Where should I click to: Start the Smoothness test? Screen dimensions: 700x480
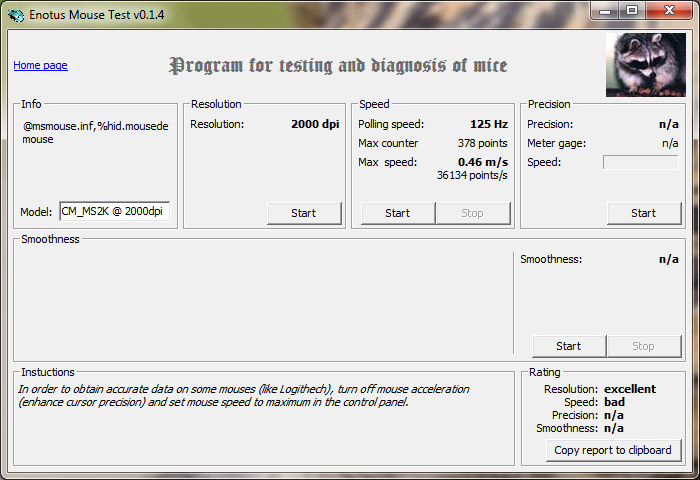coord(569,346)
